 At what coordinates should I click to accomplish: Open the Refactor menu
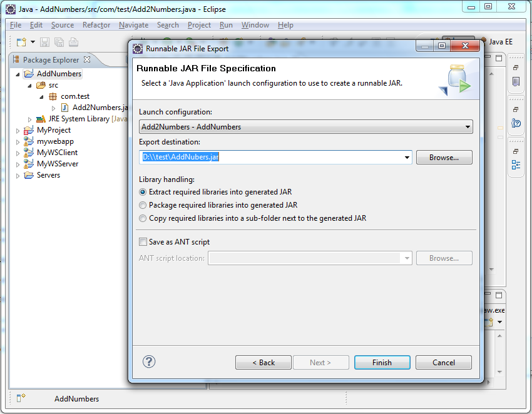click(96, 25)
